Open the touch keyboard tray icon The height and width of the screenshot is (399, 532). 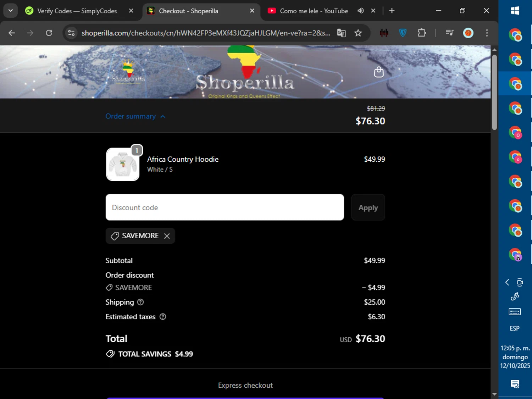coord(515,312)
